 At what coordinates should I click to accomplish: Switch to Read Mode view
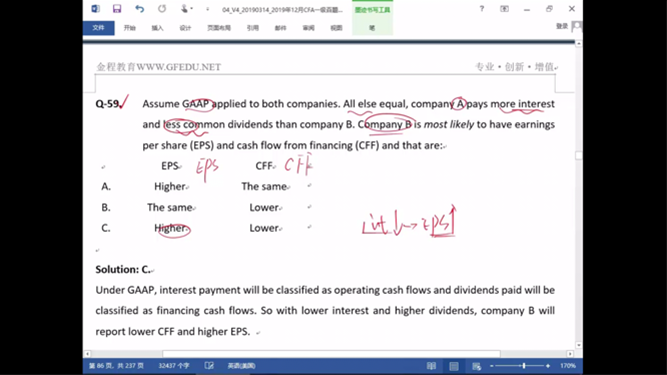click(x=431, y=366)
